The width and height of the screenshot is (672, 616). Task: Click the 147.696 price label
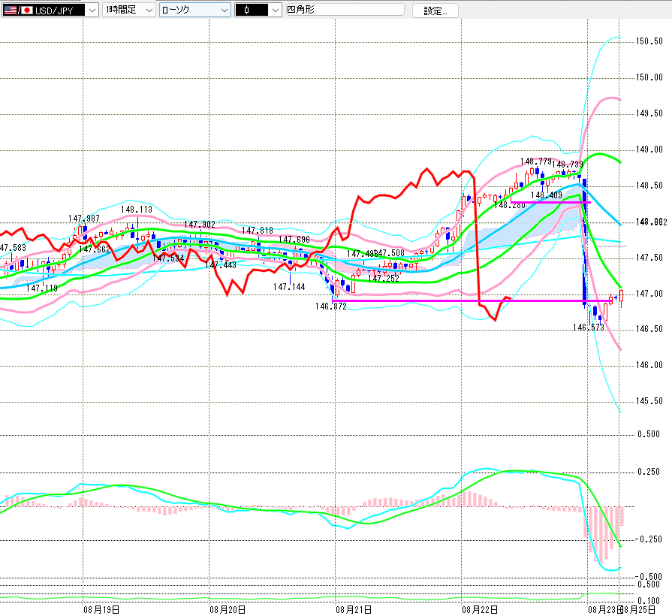pos(294,240)
